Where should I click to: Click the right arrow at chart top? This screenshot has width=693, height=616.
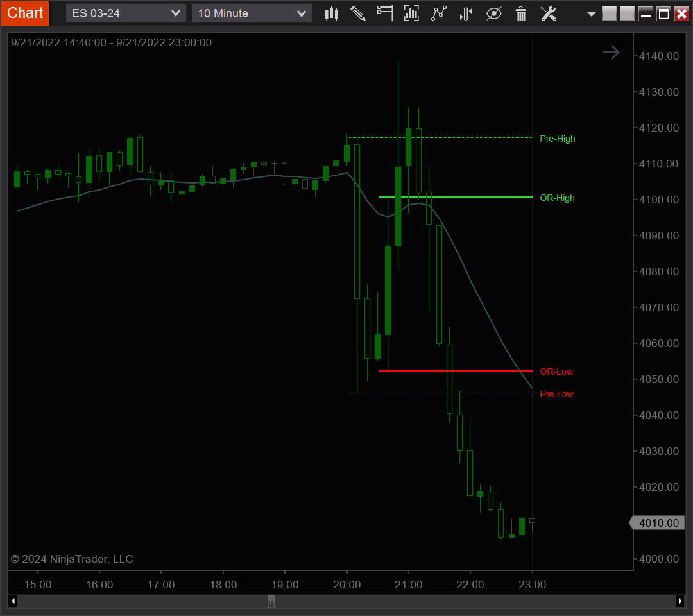(612, 53)
